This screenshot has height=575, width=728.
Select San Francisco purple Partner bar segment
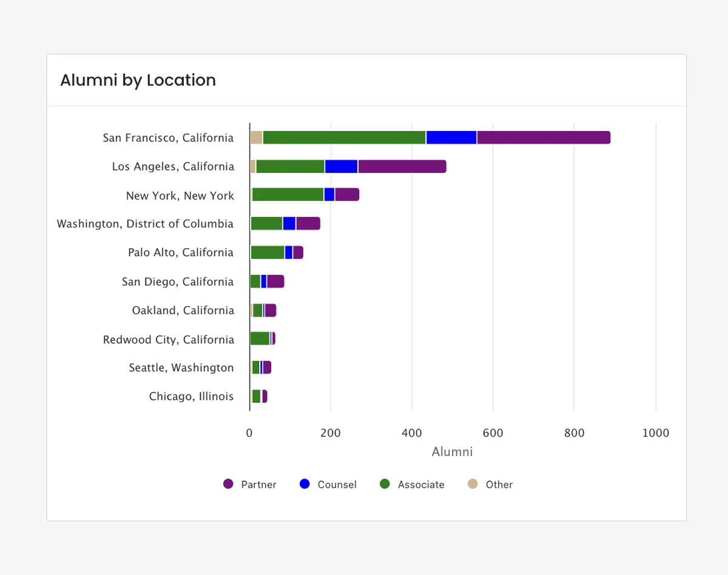pyautogui.click(x=544, y=138)
